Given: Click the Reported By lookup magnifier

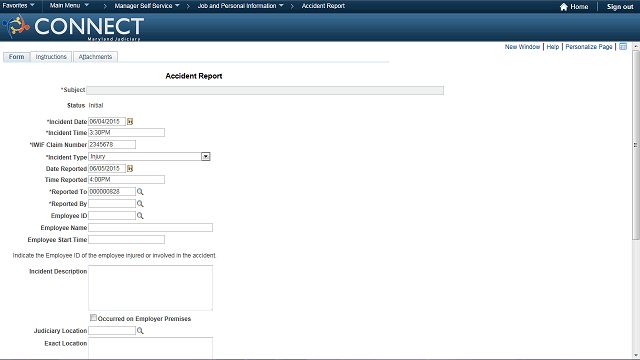Looking at the screenshot, I should click(140, 203).
